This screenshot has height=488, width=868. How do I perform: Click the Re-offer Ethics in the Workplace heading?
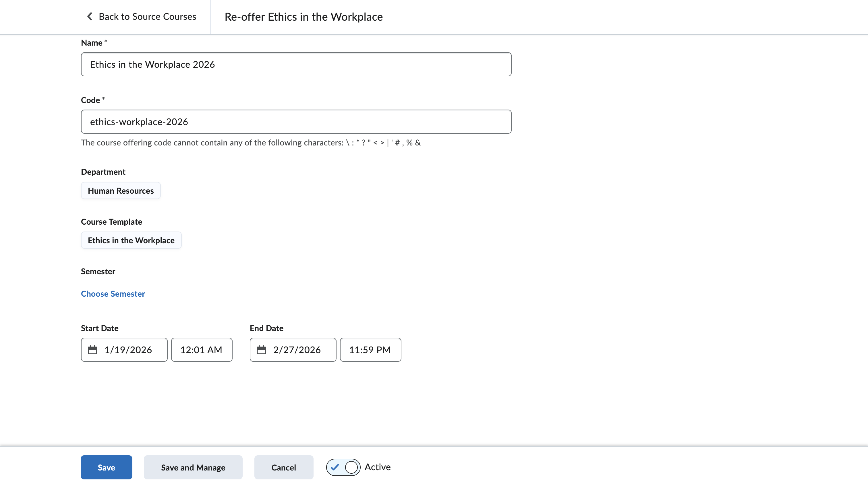303,17
